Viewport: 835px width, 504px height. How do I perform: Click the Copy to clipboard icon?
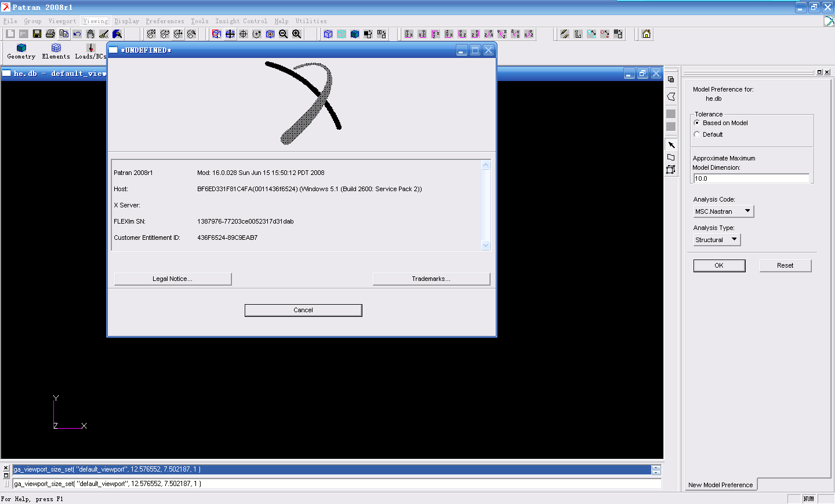[64, 34]
